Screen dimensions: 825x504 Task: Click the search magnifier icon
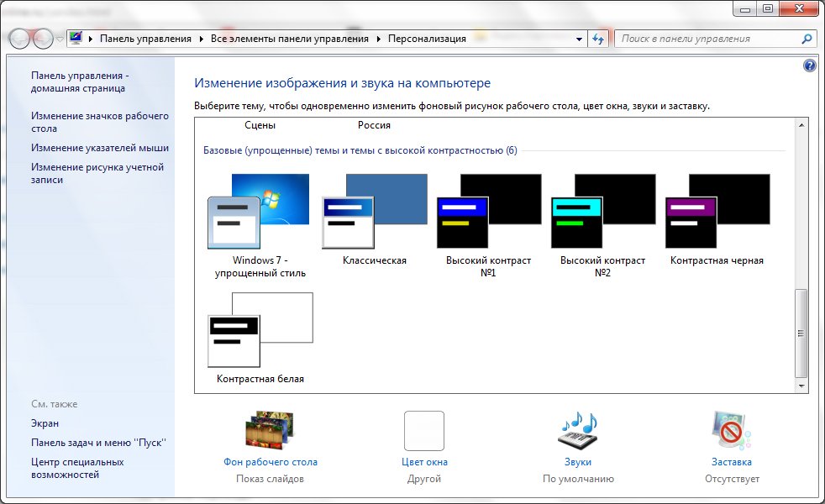(806, 39)
